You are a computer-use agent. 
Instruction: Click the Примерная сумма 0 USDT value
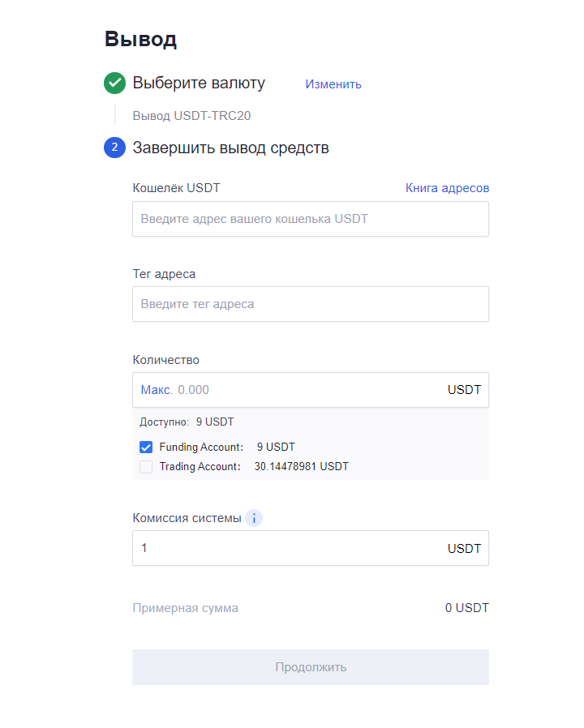(467, 608)
